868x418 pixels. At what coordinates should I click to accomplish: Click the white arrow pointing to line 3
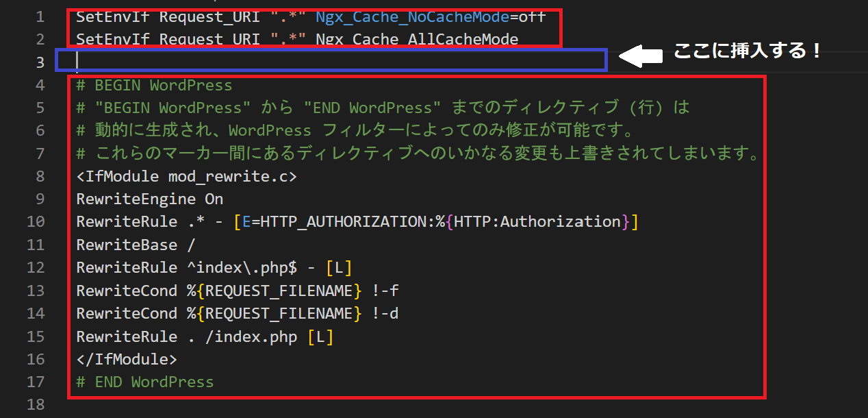tap(640, 56)
